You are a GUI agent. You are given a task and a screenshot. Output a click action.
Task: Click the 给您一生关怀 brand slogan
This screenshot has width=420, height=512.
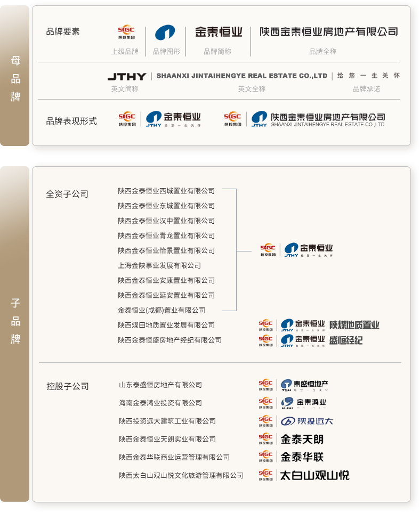coord(368,76)
